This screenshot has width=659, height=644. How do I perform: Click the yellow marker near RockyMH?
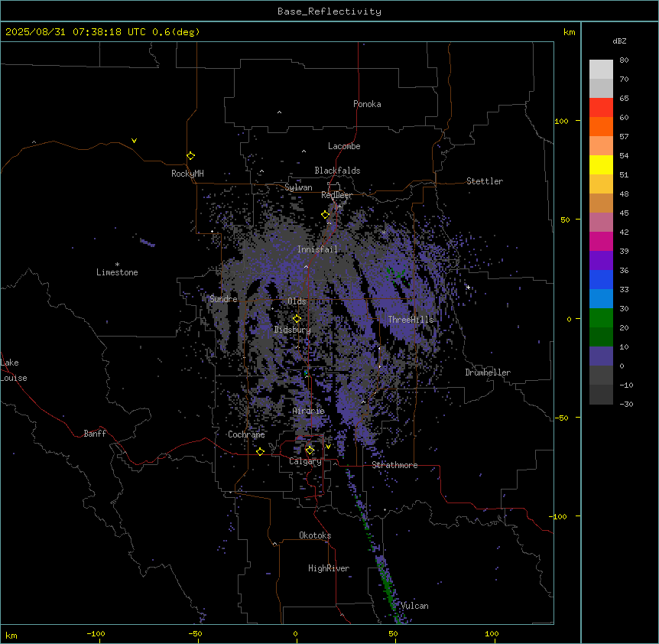(x=191, y=156)
